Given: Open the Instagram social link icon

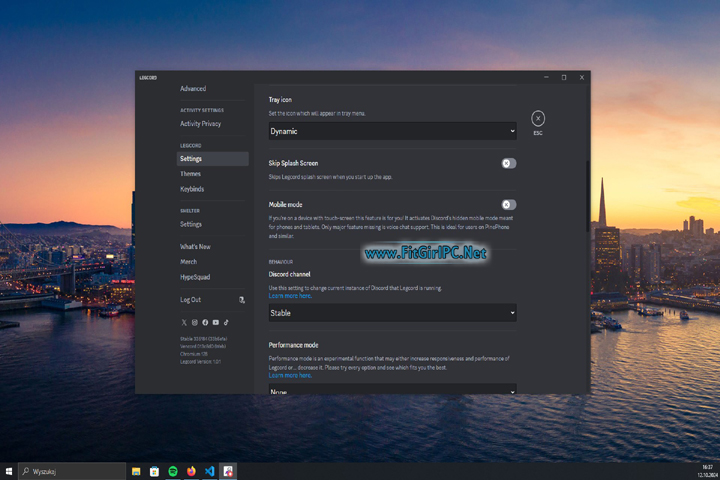Looking at the screenshot, I should pos(195,322).
